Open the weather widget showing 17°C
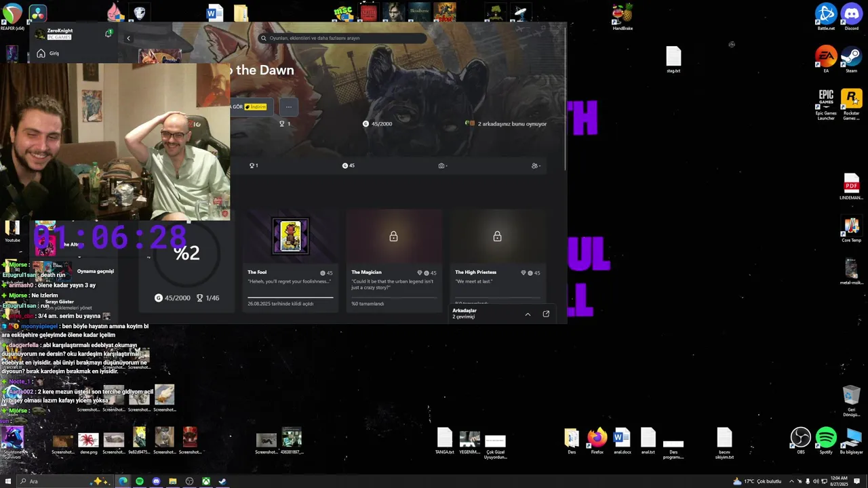The image size is (868, 488). pos(757,481)
